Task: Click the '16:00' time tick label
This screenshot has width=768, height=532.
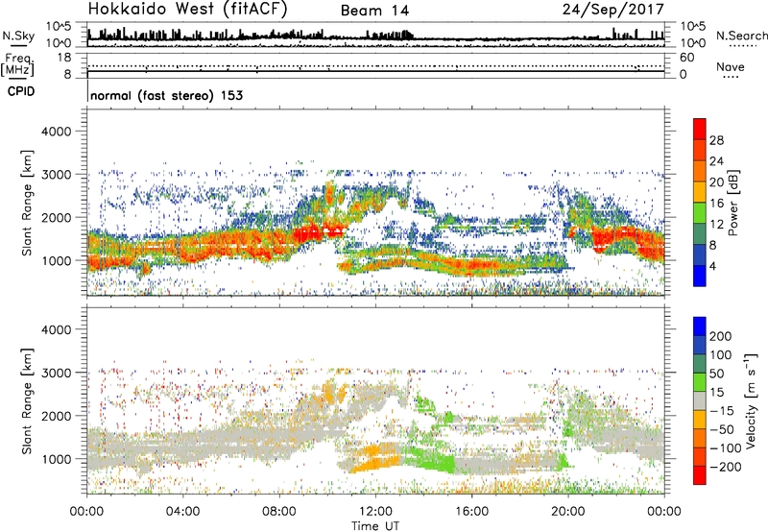Action: click(471, 512)
